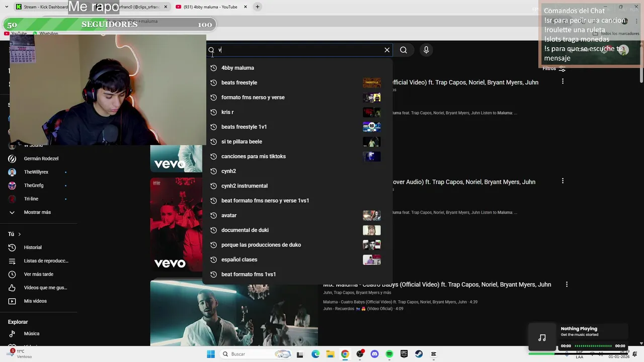Pick suggestion 'avatar'

click(298, 215)
